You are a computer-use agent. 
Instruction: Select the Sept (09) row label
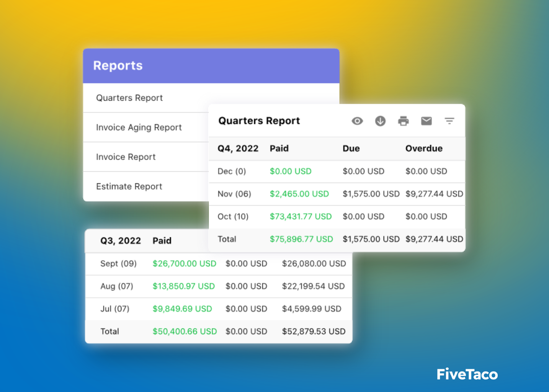point(118,264)
